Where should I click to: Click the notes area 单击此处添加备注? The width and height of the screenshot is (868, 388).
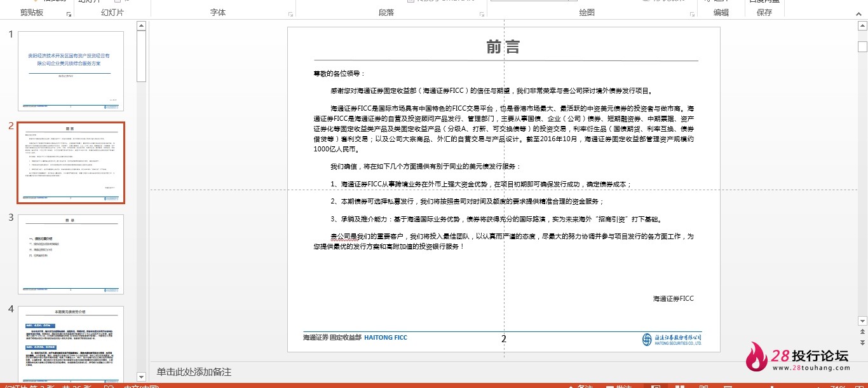point(194,372)
